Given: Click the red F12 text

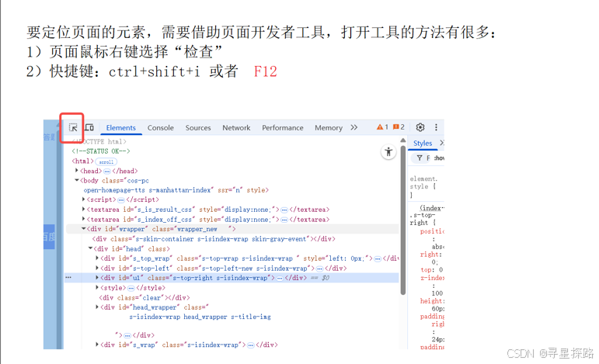Looking at the screenshot, I should [x=265, y=71].
